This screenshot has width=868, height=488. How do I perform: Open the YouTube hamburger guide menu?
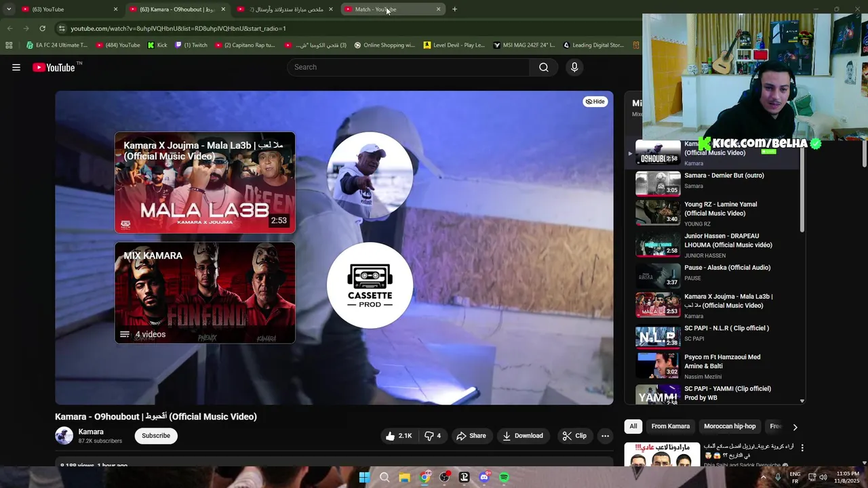pyautogui.click(x=16, y=67)
